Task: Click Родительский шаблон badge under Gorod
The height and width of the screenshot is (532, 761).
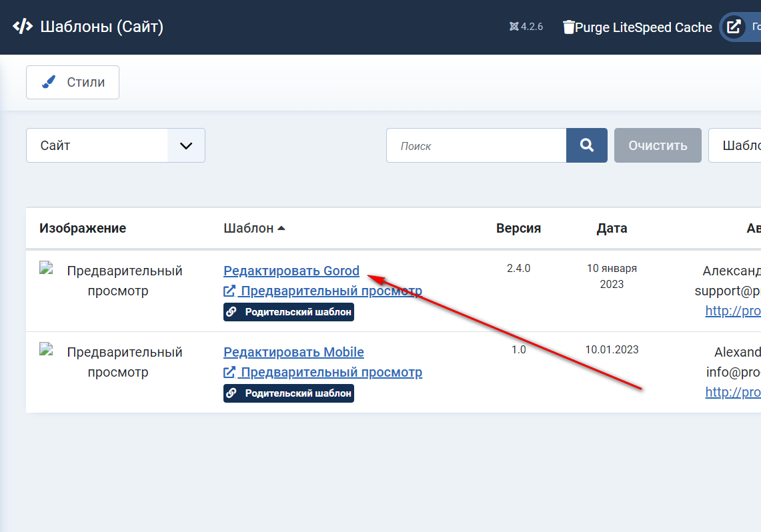Action: point(288,312)
